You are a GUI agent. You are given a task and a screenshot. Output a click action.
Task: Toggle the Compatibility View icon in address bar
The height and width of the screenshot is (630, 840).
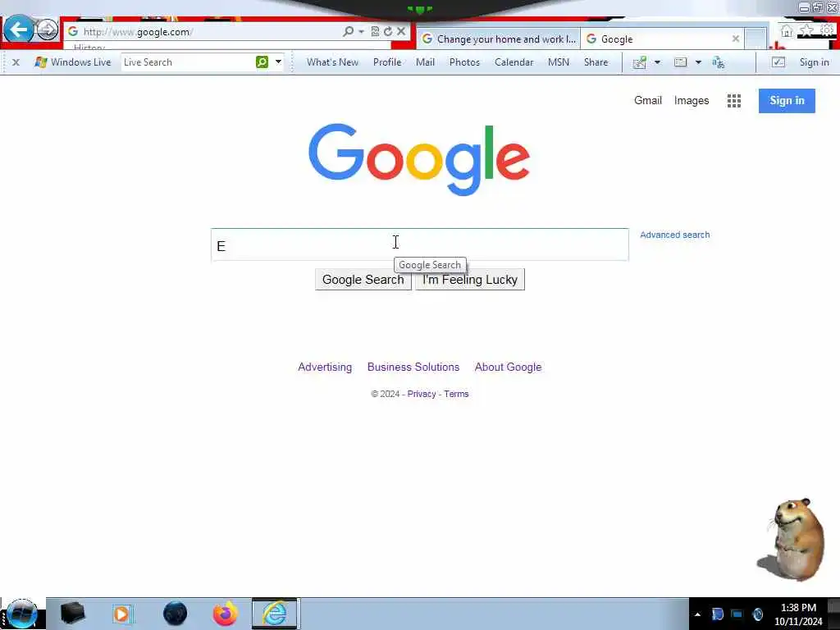[375, 32]
